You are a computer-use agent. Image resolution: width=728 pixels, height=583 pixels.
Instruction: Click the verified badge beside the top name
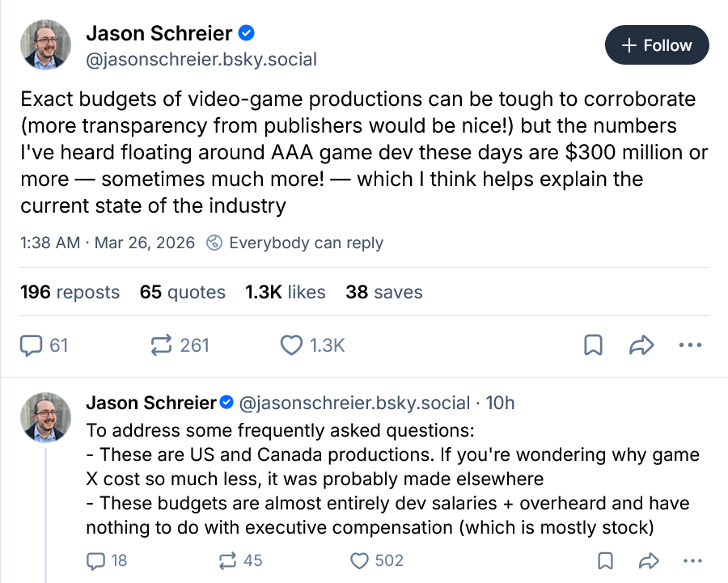point(248,33)
